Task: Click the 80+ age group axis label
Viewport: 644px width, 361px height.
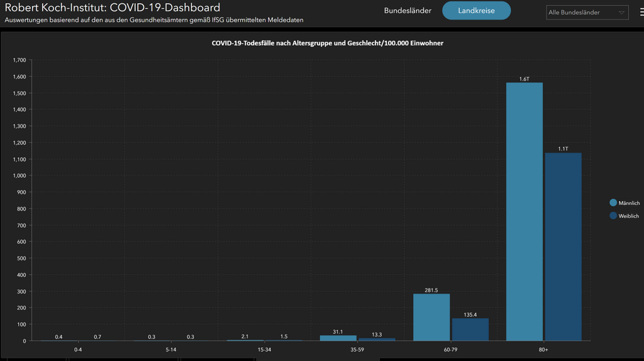Action: click(543, 350)
